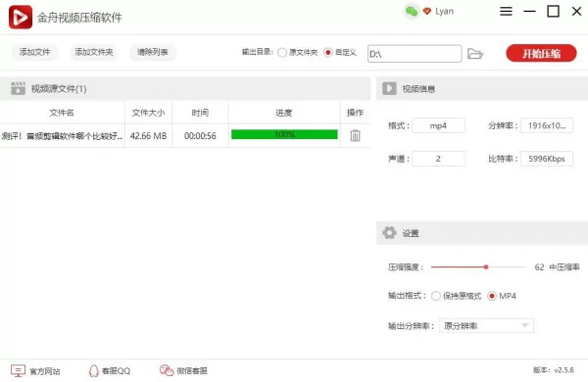The image size is (588, 382).
Task: Click the 客服QQ link text
Action: point(116,371)
